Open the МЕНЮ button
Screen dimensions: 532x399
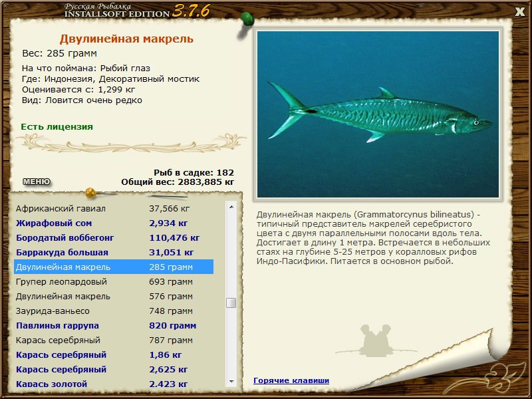(x=37, y=182)
